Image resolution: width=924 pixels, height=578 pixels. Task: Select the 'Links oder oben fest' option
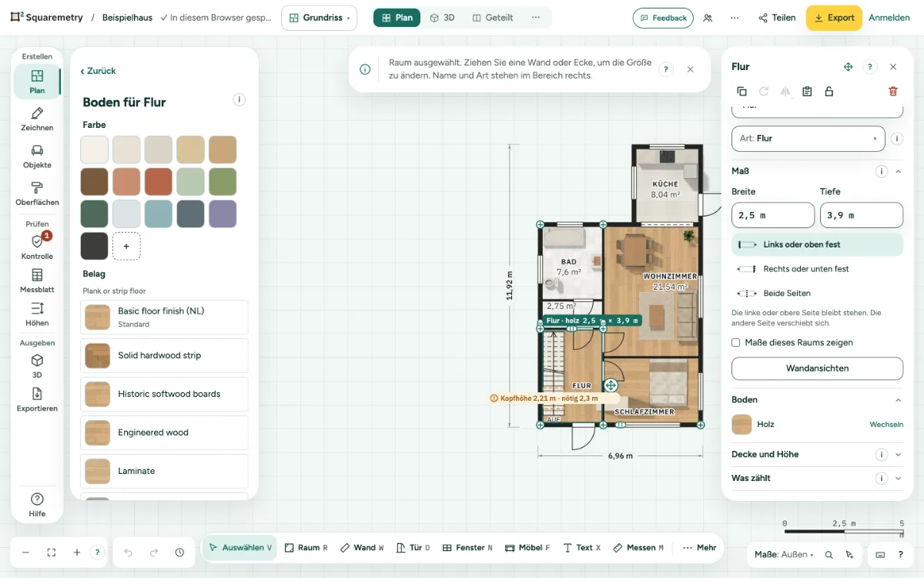pos(817,245)
